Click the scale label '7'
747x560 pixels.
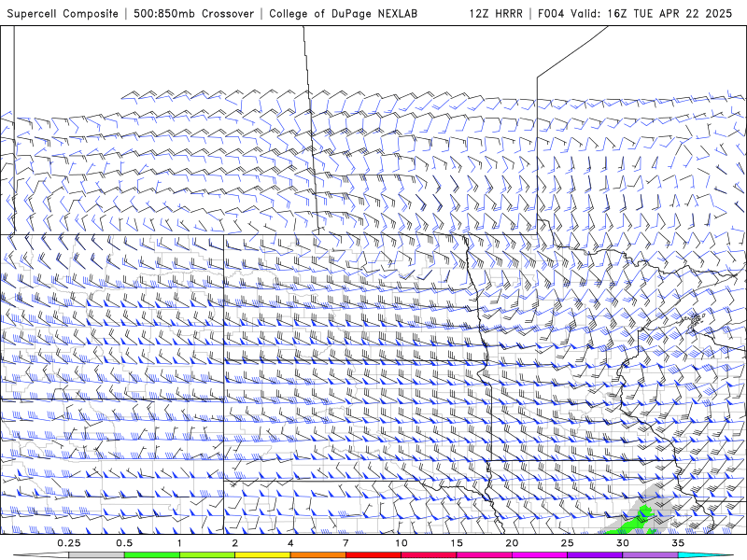pyautogui.click(x=345, y=543)
